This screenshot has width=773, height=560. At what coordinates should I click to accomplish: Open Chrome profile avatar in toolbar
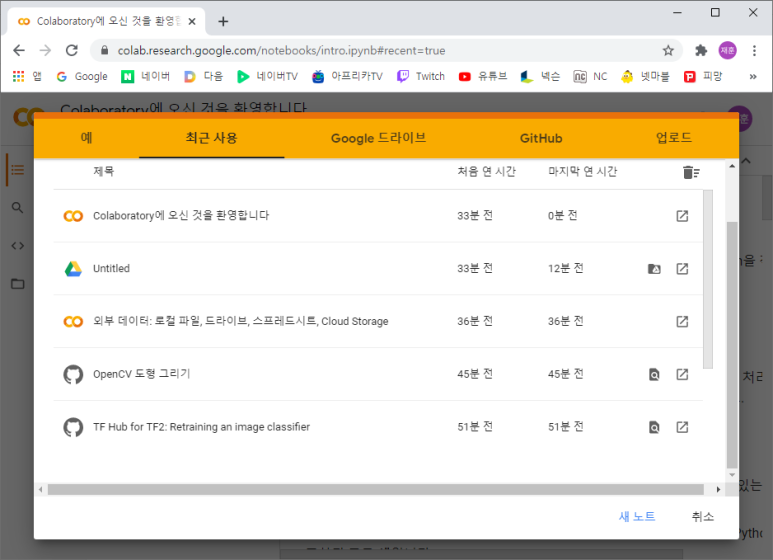pyautogui.click(x=728, y=50)
